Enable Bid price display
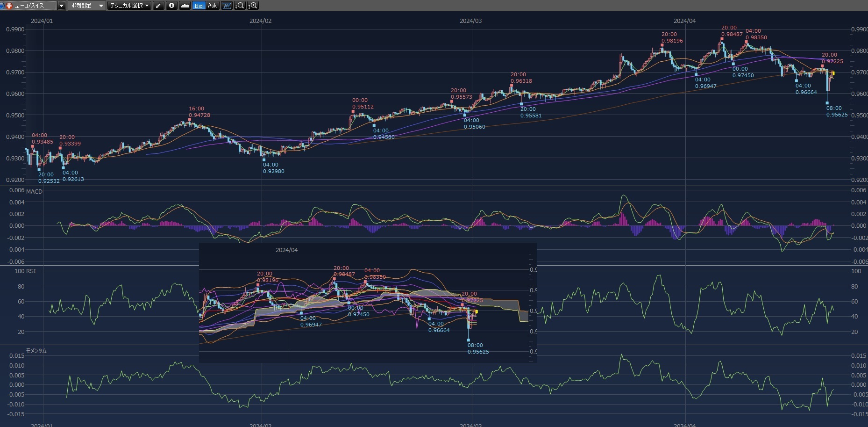 tap(199, 6)
